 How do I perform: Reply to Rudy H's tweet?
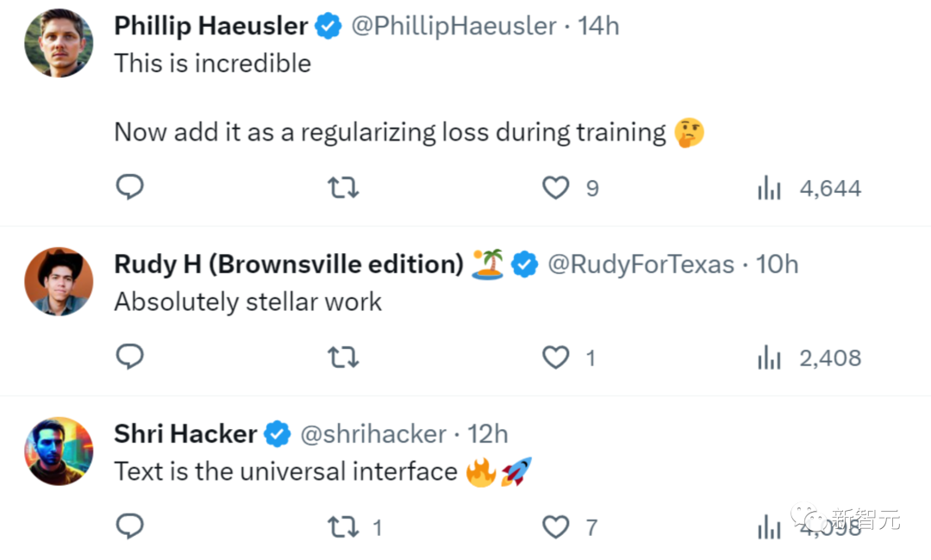[129, 357]
